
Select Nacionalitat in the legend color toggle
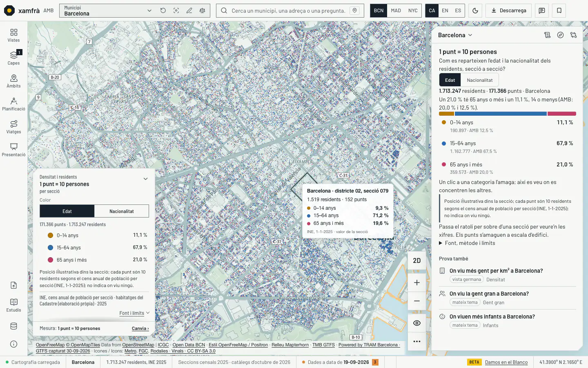122,211
